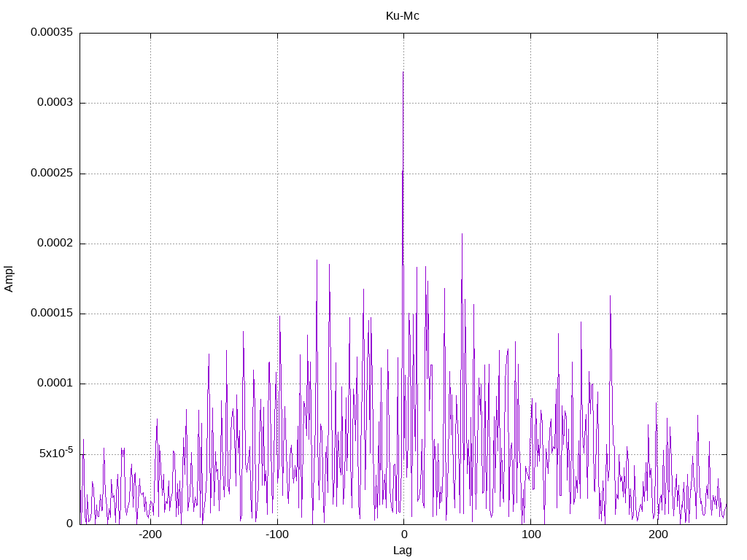The image size is (747, 560).
Task: Click the peak above 0.0002 right of center
Action: (x=462, y=235)
